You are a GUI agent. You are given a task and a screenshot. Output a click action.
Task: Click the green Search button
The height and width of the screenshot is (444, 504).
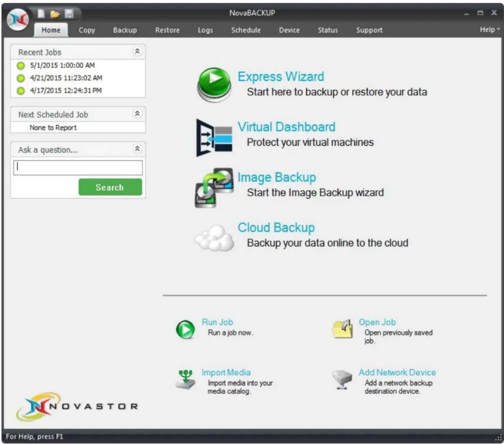pyautogui.click(x=110, y=187)
